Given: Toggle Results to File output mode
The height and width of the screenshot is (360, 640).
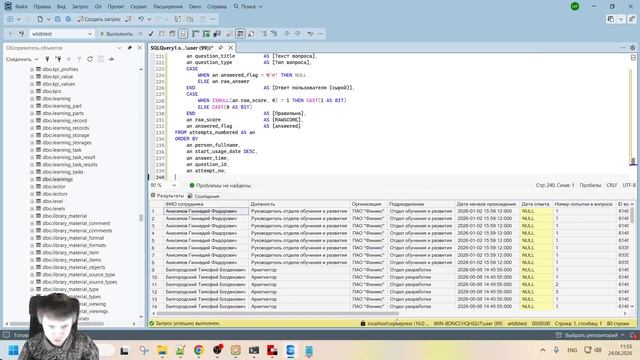Looking at the screenshot, I should point(251,34).
